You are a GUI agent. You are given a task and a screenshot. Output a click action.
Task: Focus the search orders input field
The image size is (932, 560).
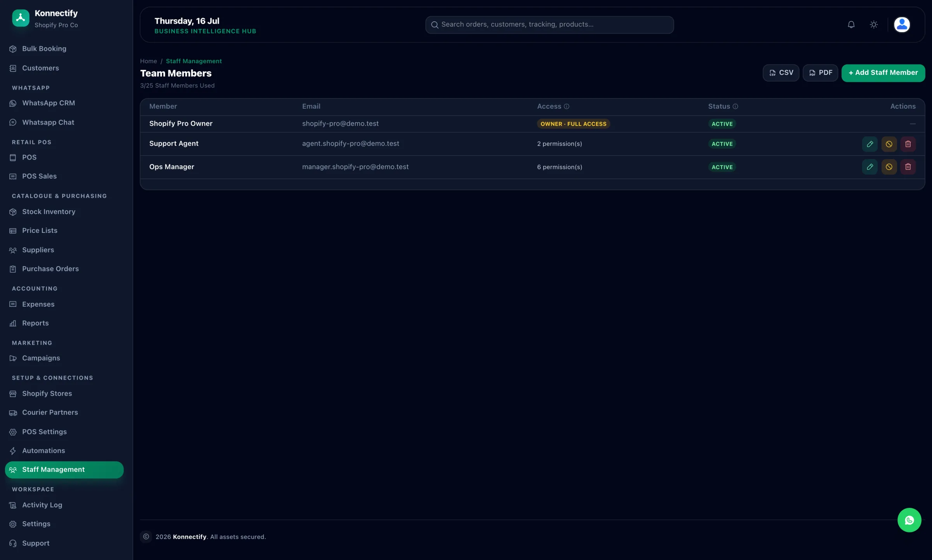[549, 25]
